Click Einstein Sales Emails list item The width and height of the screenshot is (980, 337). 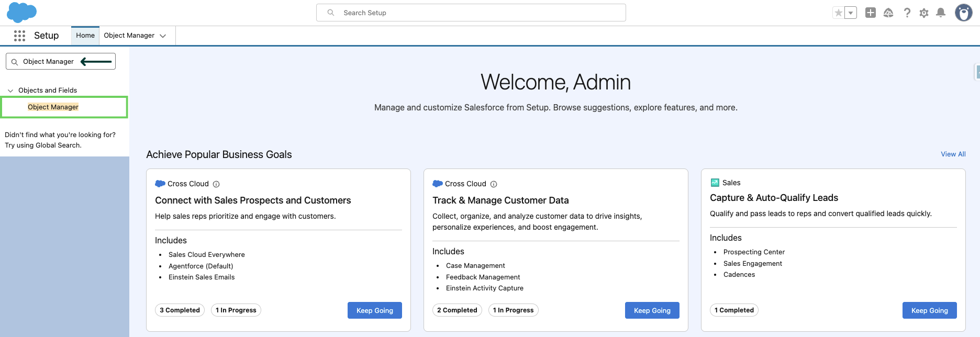[x=202, y=277]
